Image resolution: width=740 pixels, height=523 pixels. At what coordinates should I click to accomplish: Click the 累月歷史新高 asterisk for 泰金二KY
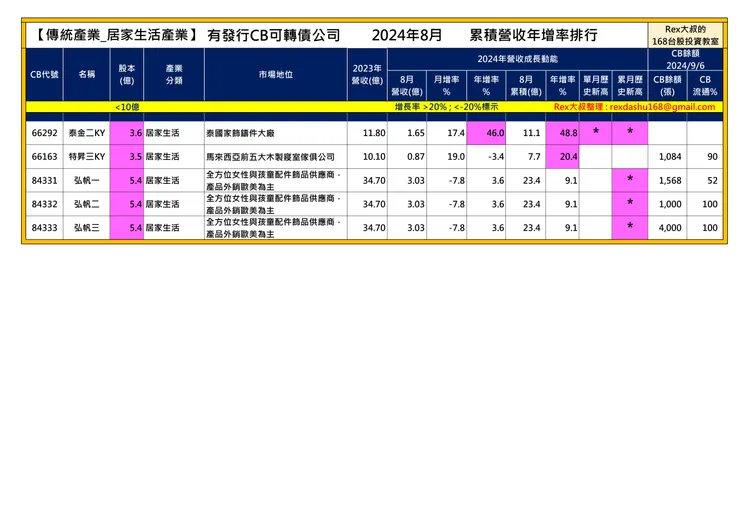630,132
